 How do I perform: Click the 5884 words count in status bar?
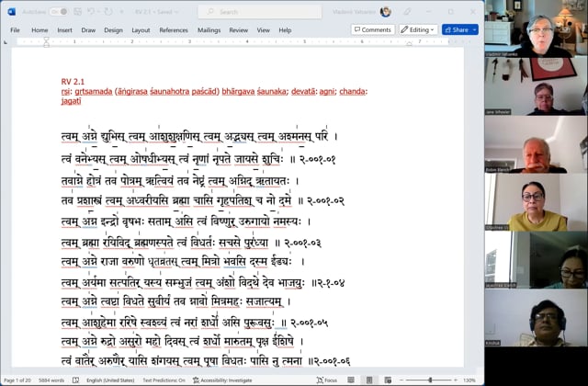(x=51, y=380)
